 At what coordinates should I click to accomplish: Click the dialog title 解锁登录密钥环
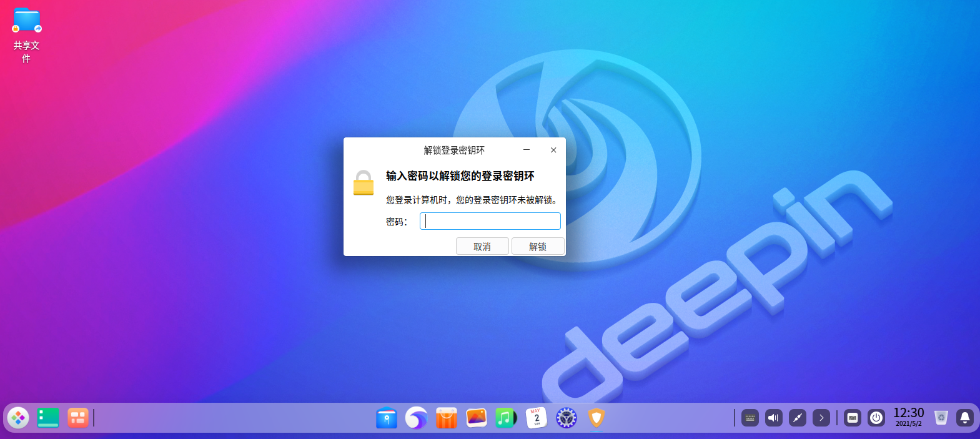(x=454, y=150)
